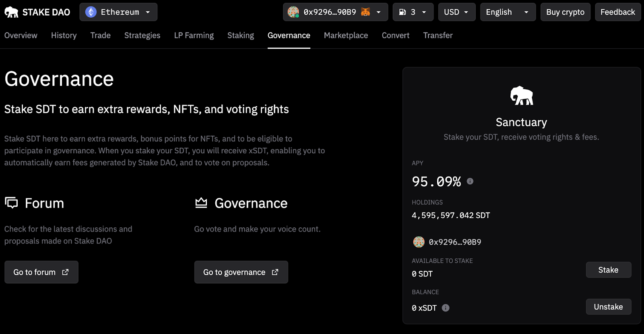Open the USD currency dropdown
Screen dimensions: 644x334
click(456, 12)
